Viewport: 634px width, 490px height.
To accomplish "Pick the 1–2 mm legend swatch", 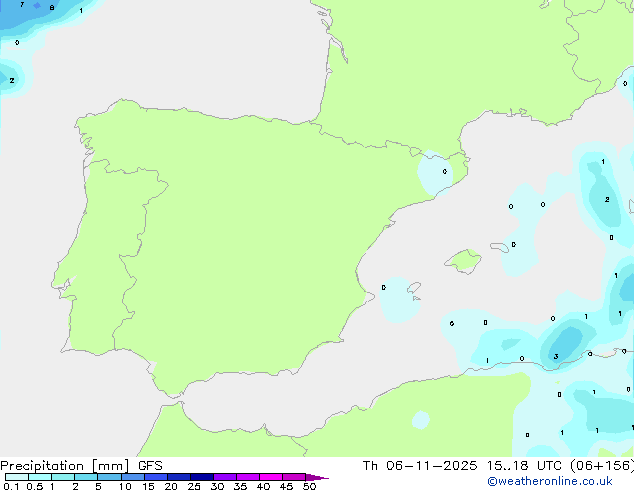I will (63, 477).
